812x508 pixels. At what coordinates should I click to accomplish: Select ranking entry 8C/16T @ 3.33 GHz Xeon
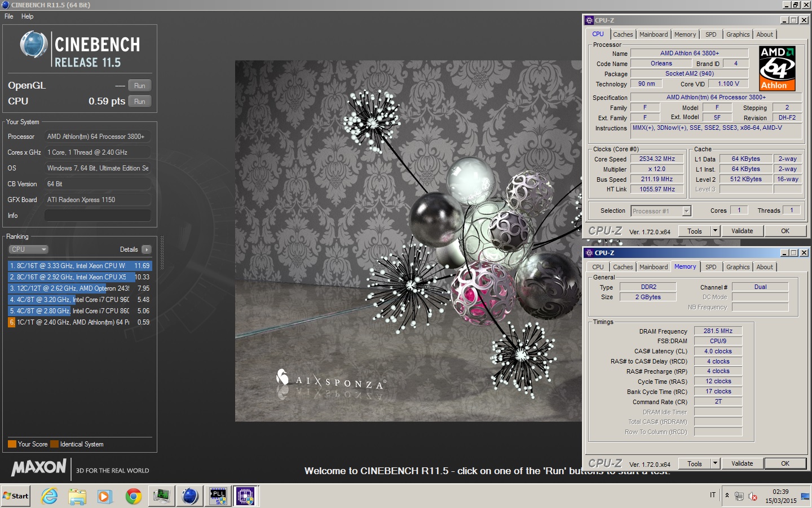[x=80, y=266]
